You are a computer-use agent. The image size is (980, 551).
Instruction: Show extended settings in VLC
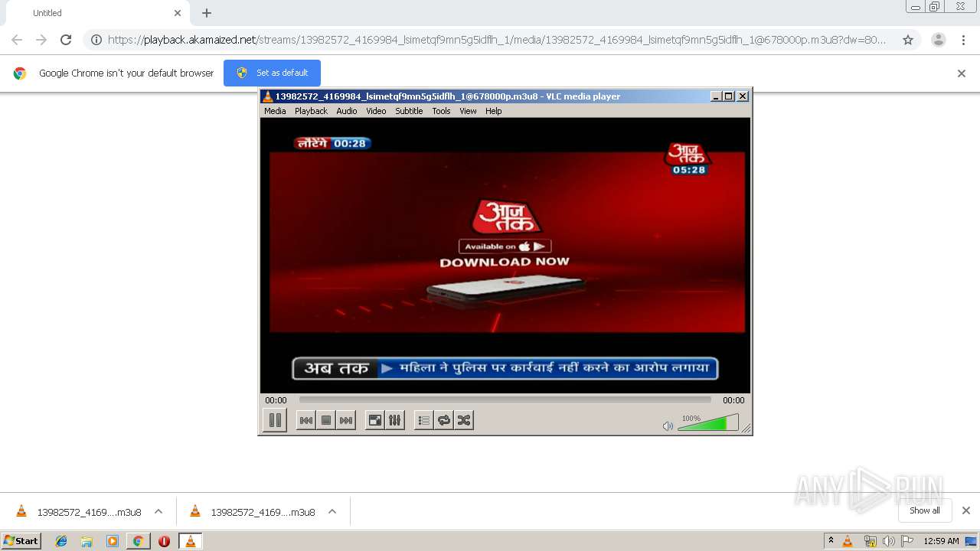pos(394,420)
